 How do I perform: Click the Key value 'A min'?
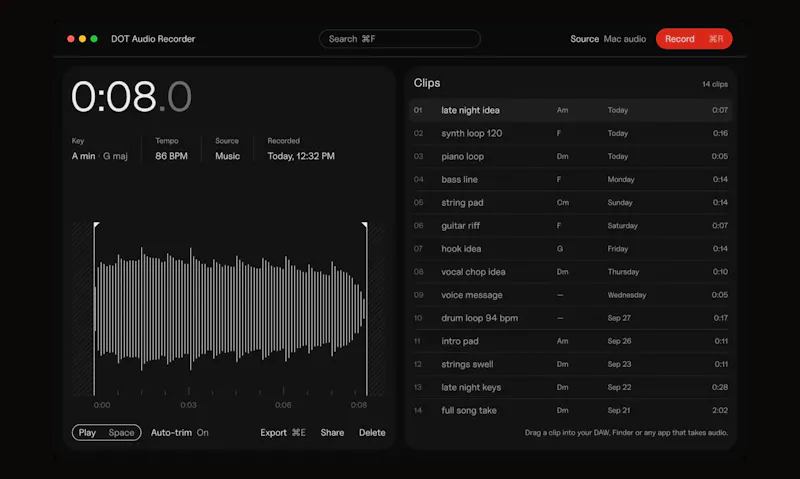[83, 156]
